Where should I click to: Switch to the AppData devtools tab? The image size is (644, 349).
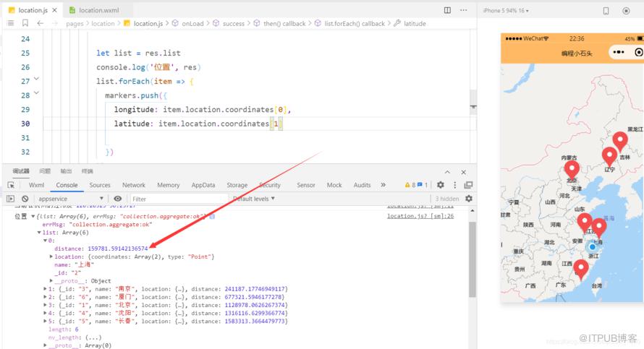click(203, 185)
